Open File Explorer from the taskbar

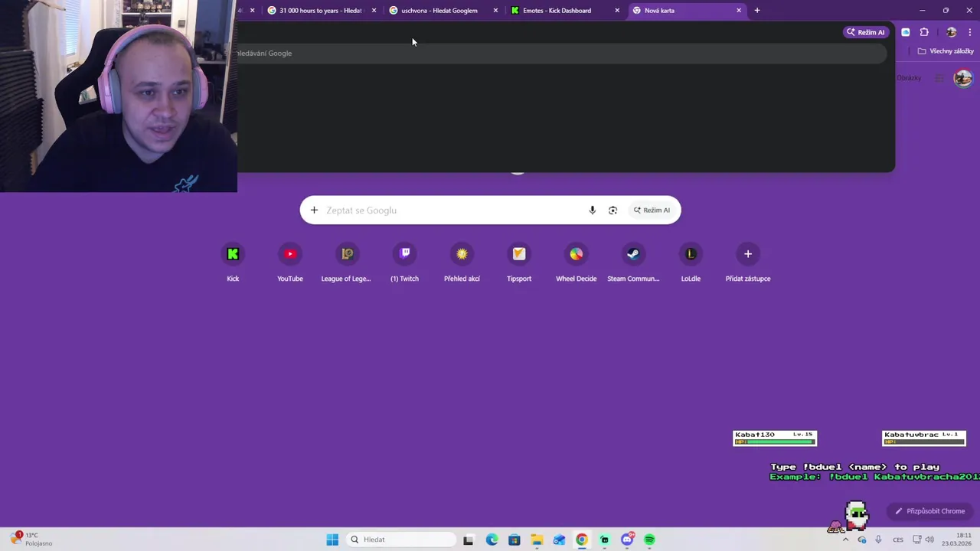tap(537, 540)
